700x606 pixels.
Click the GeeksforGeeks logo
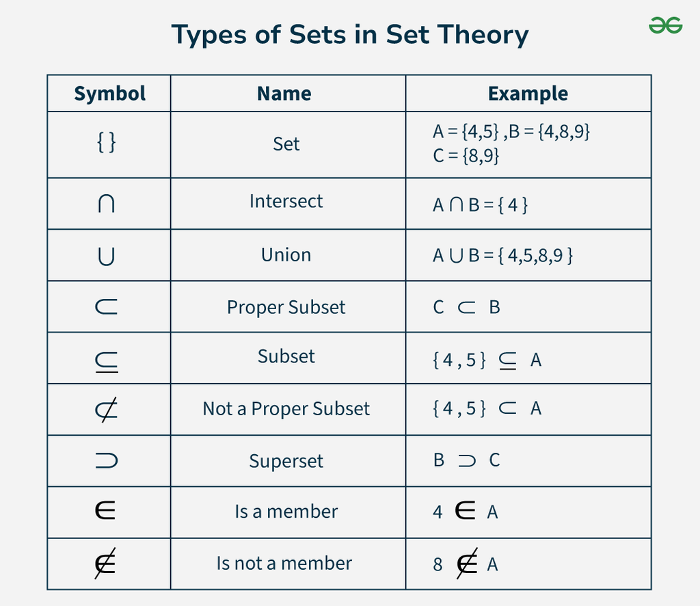point(665,26)
